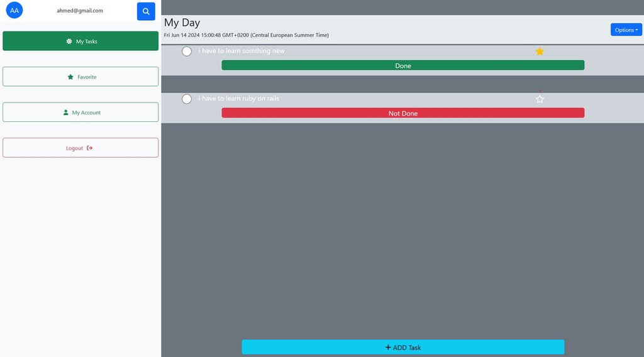Click the 'My Day' heading
644x357 pixels.
[x=182, y=23]
